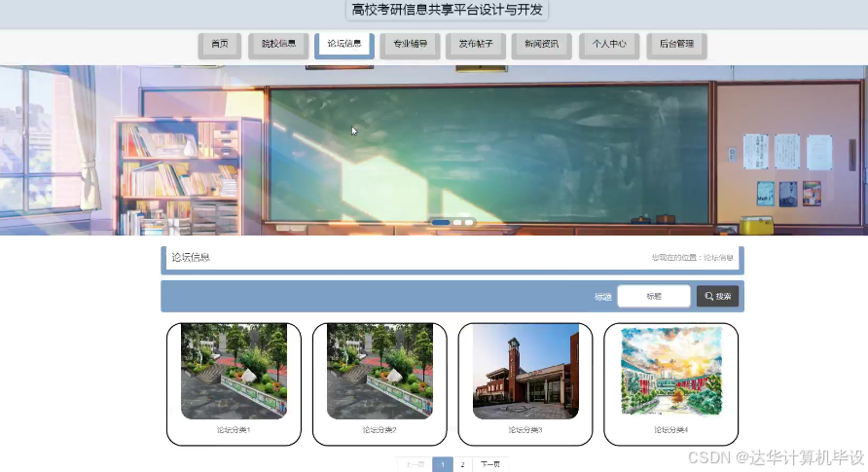Open the 论坛分类4 watercolor thumbnail
The width and height of the screenshot is (868, 472).
click(670, 372)
